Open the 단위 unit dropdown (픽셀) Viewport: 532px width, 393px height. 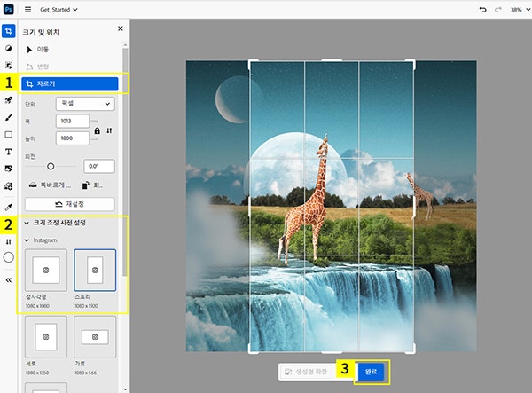tap(85, 104)
